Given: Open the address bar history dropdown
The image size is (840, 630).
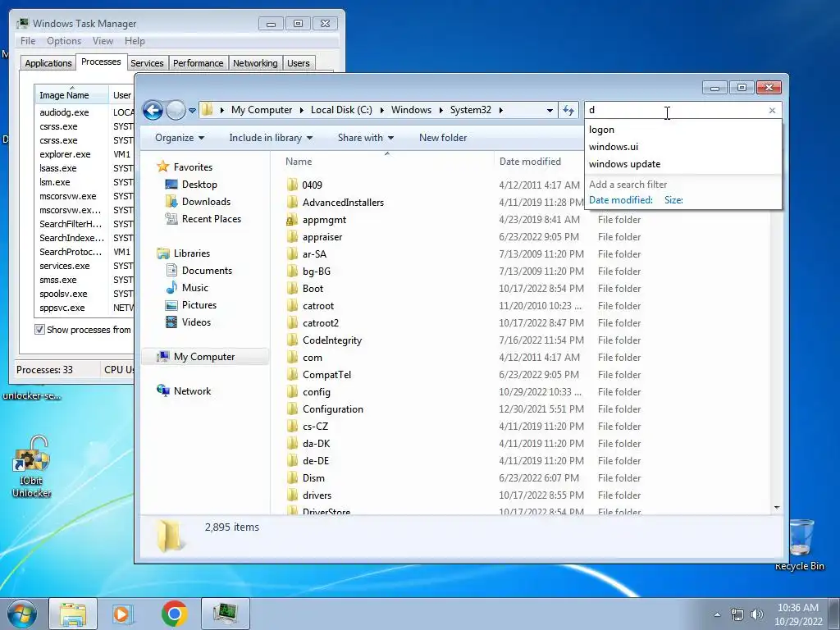Looking at the screenshot, I should pos(550,111).
